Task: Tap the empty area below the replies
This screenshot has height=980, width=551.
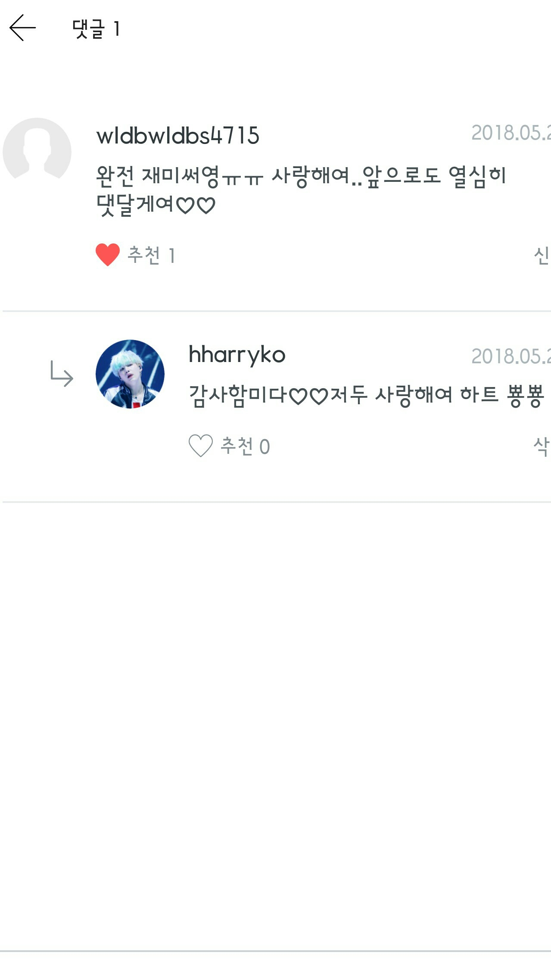Action: 275,726
